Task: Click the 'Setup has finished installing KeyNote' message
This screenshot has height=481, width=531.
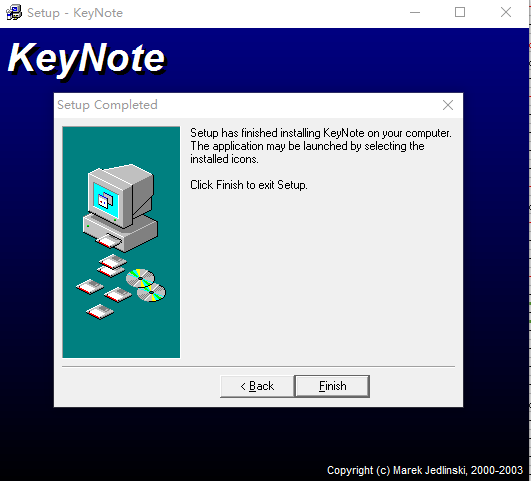Action: (321, 146)
